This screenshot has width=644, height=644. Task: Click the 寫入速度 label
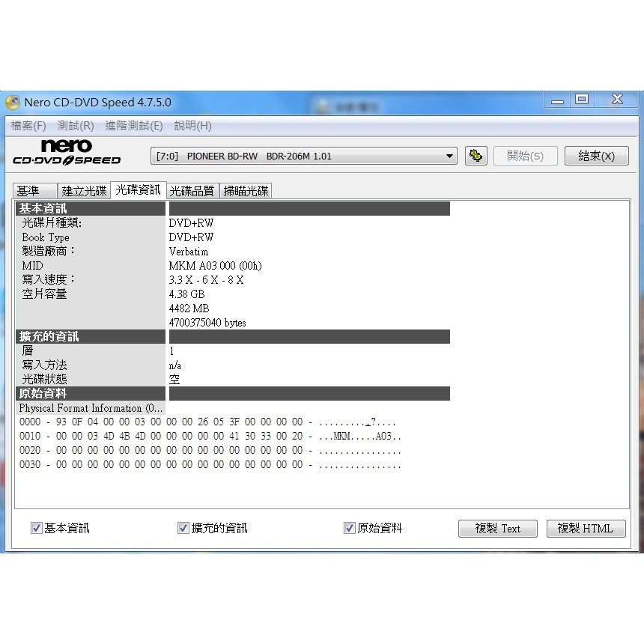[x=49, y=280]
